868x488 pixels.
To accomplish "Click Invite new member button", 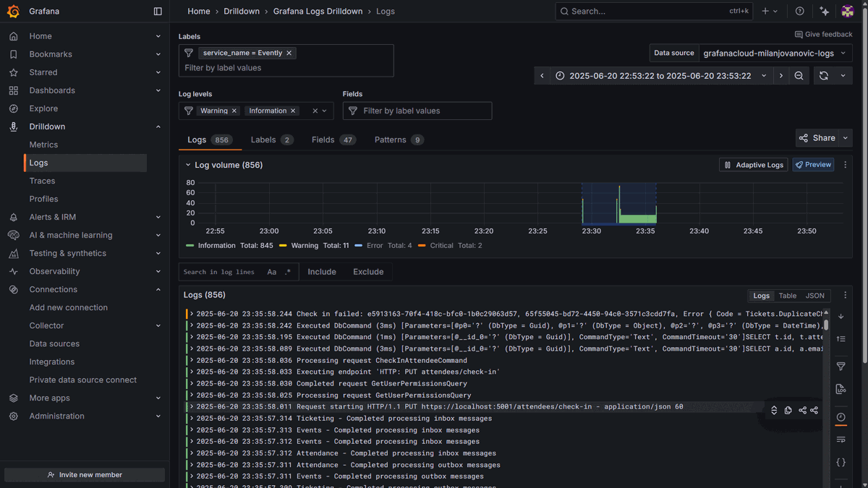I will [x=85, y=475].
